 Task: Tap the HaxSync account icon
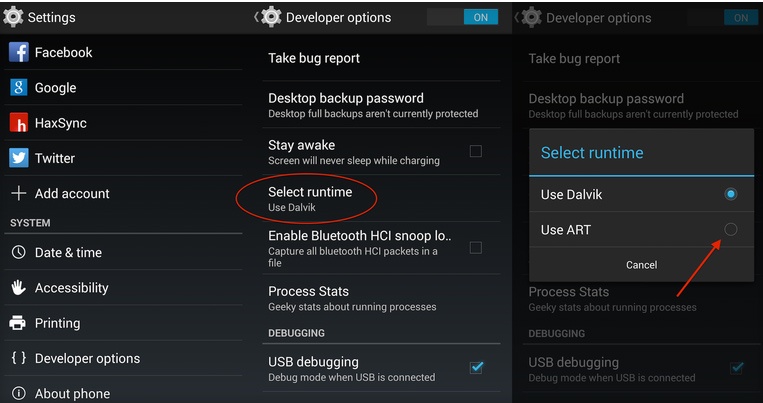point(18,123)
